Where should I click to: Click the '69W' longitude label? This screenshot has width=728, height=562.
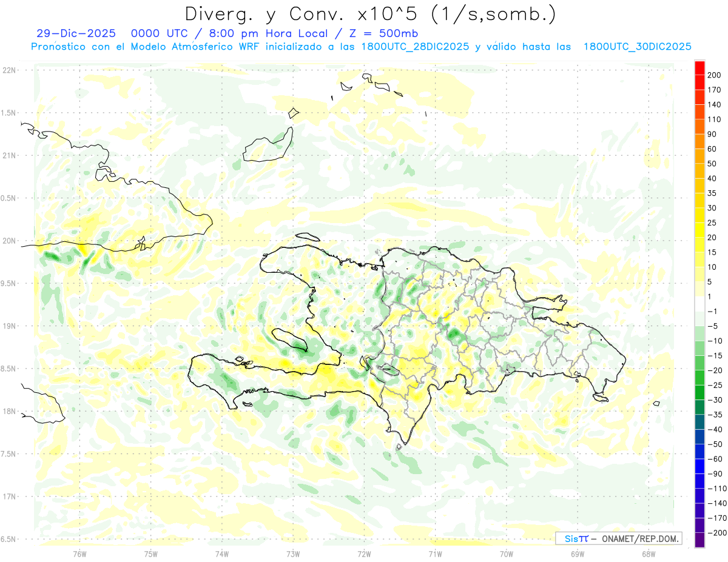click(x=577, y=554)
